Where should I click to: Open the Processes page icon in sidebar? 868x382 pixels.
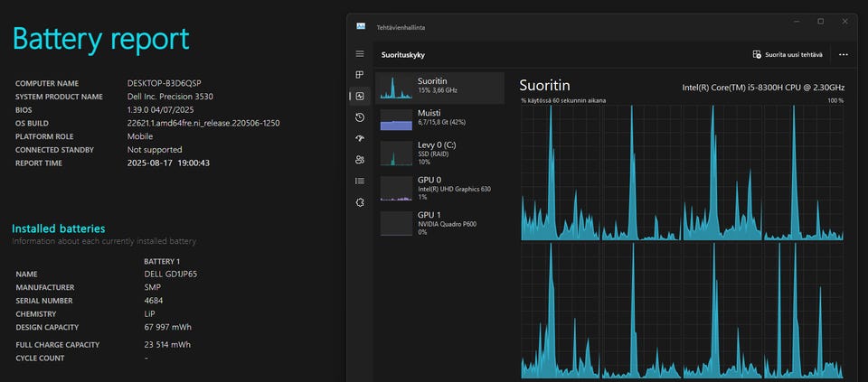pos(360,75)
